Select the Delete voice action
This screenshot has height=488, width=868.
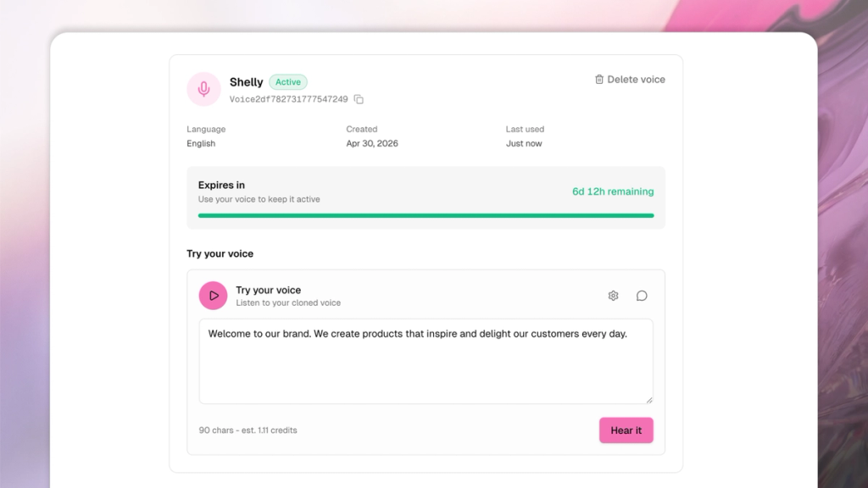(x=635, y=79)
